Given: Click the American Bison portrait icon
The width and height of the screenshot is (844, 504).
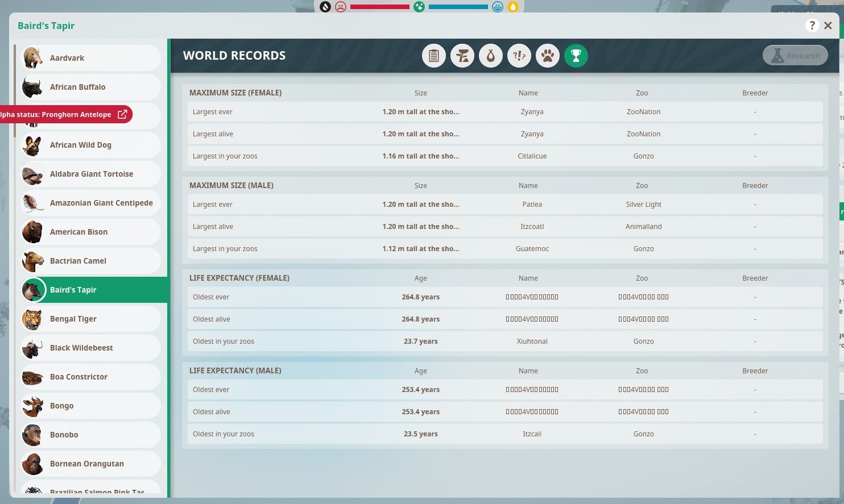Looking at the screenshot, I should click(33, 232).
